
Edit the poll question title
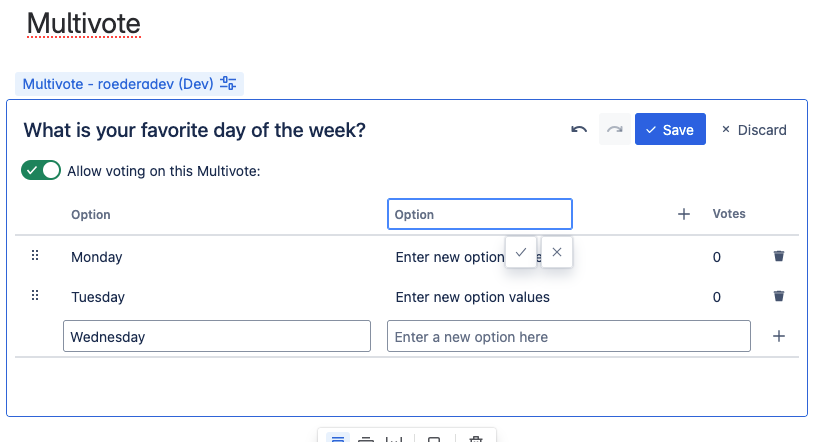click(x=195, y=130)
